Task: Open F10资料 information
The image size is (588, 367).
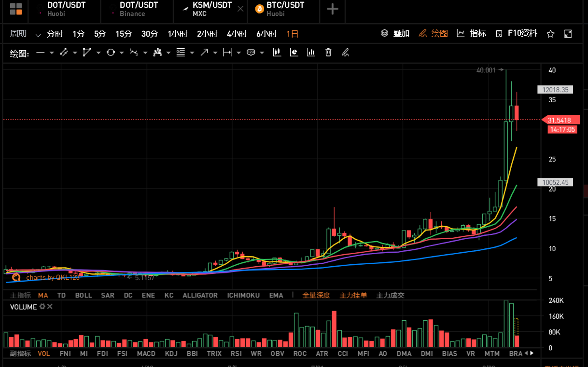Action: pyautogui.click(x=516, y=34)
